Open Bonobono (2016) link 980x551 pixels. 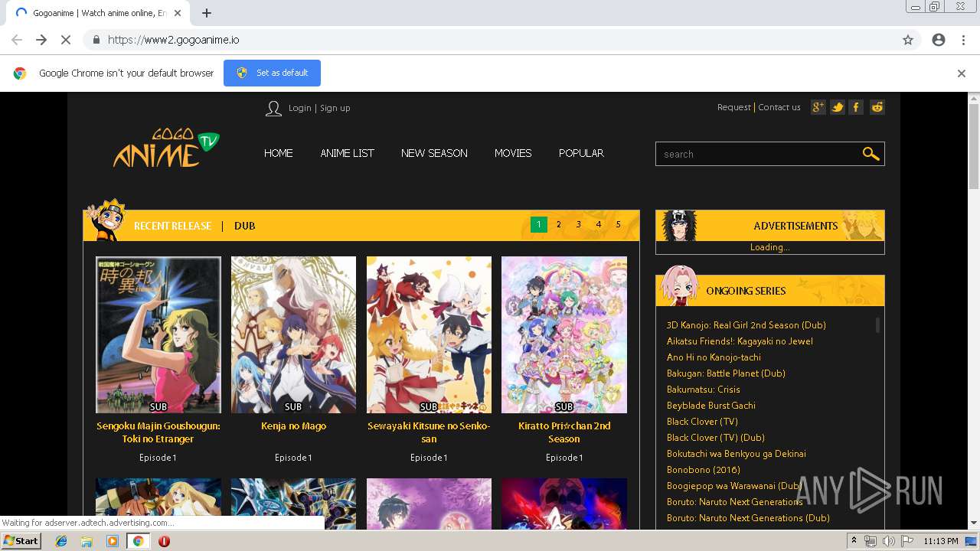[704, 470]
